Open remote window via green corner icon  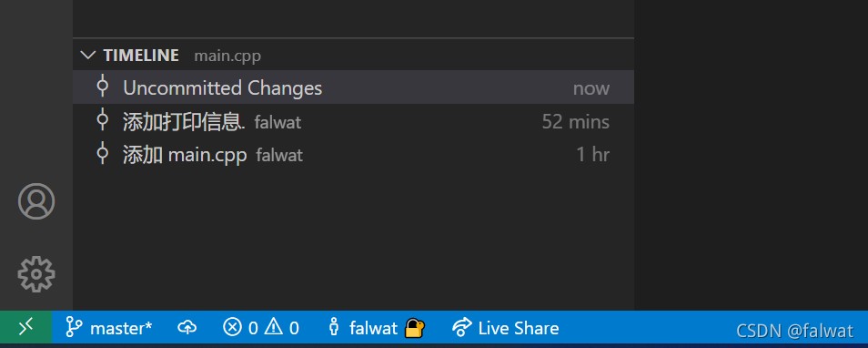26,327
